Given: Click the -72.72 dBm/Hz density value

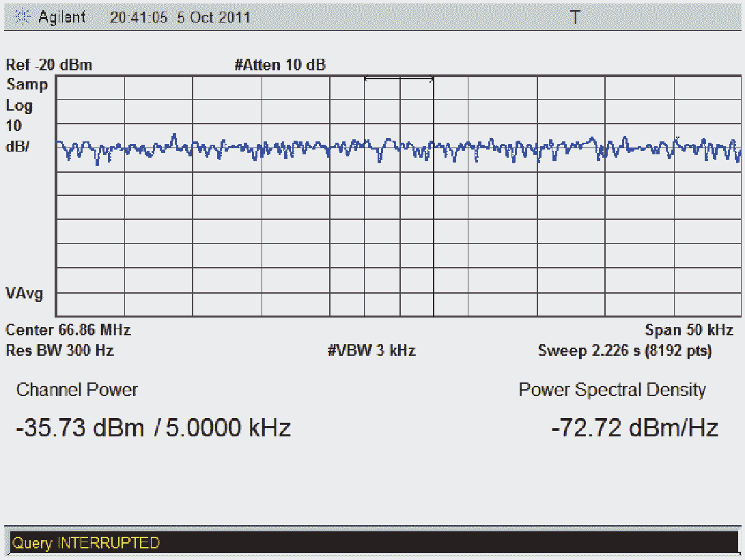Looking at the screenshot, I should coord(634,428).
